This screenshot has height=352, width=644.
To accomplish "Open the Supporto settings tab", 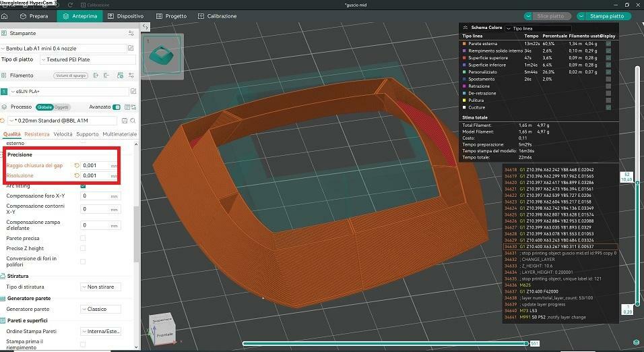I will tap(88, 134).
